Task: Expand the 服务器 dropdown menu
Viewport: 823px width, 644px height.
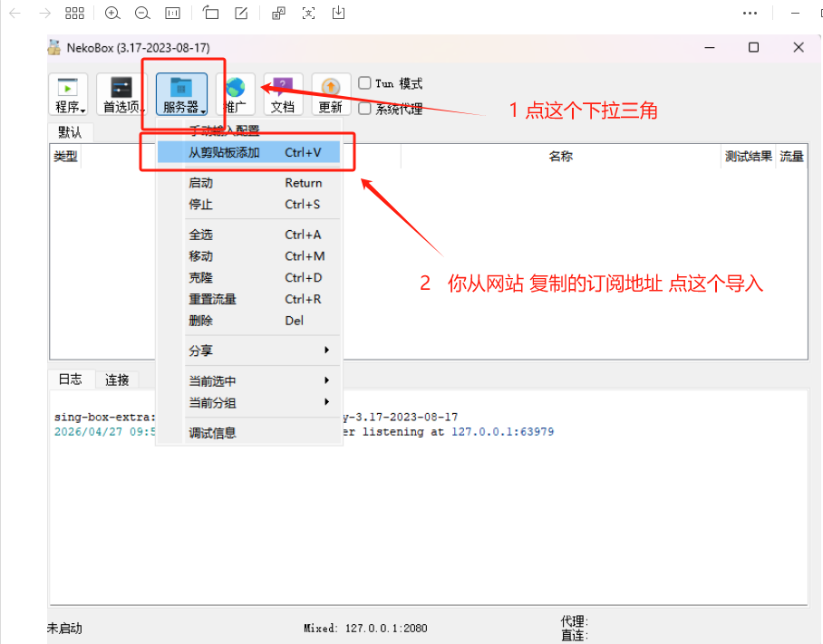Action: point(181,95)
